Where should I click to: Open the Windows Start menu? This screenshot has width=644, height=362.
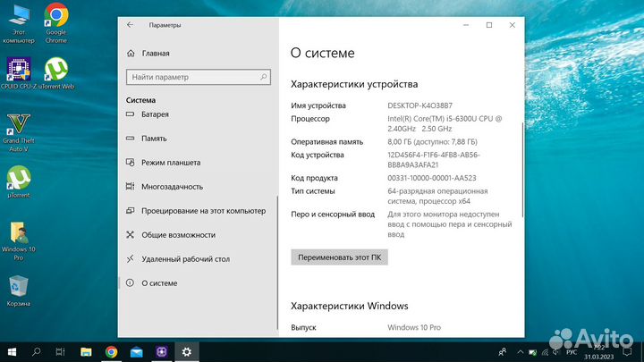[x=12, y=352]
